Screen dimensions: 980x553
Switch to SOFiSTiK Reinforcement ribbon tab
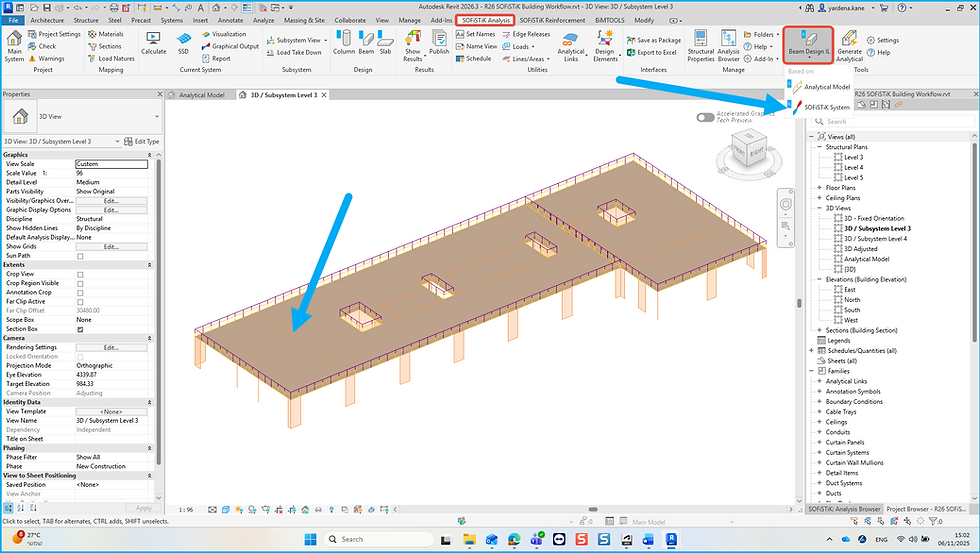click(552, 20)
